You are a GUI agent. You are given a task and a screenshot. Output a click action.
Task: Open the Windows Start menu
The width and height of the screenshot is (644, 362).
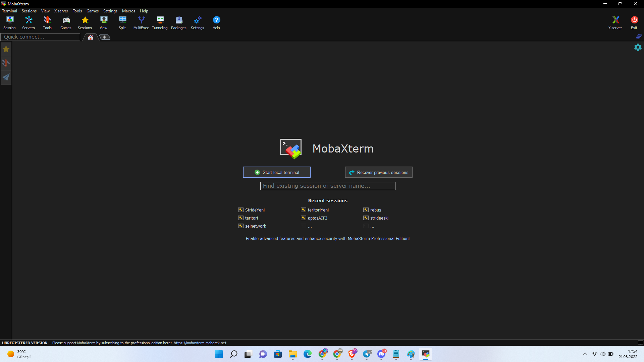[219, 354]
